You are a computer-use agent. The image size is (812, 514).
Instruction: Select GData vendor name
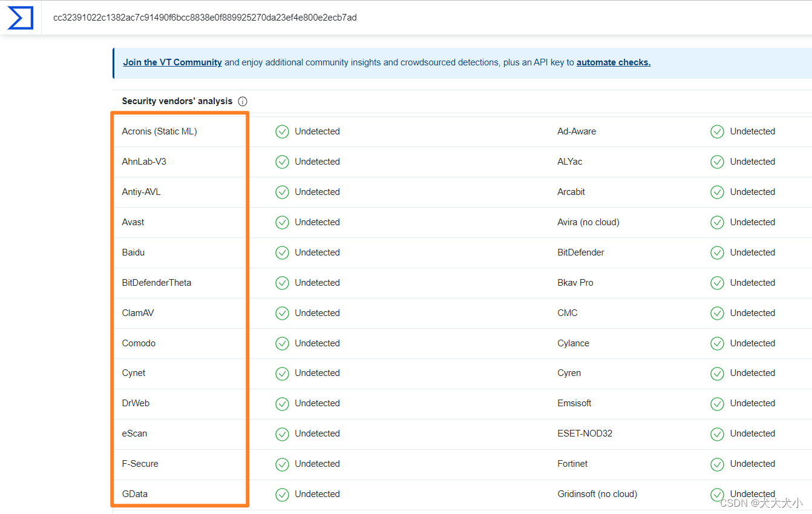[135, 494]
